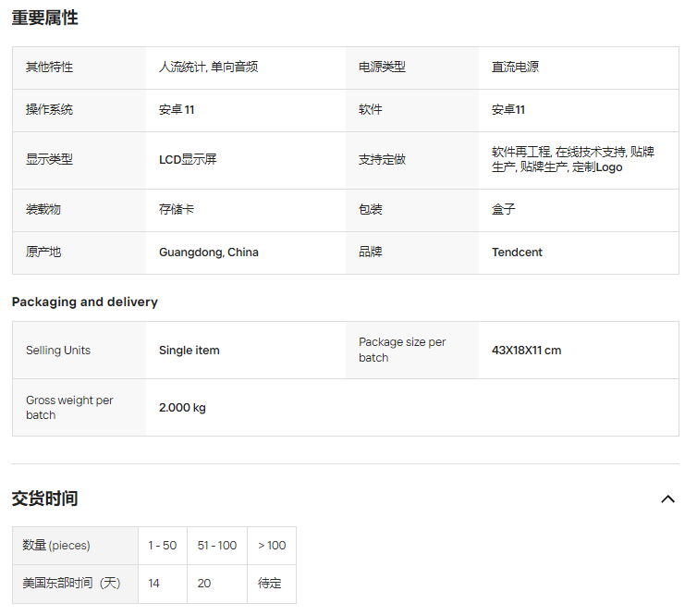The image size is (697, 616).
Task: Select the 14 days cell
Action: [x=163, y=584]
